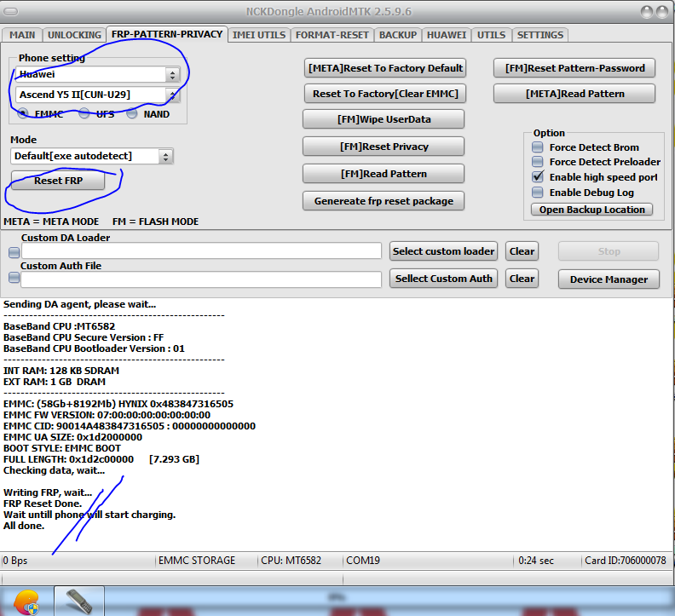Click the '0:24 sec' status bar timer
Screen dimensions: 675x616
pyautogui.click(x=536, y=561)
